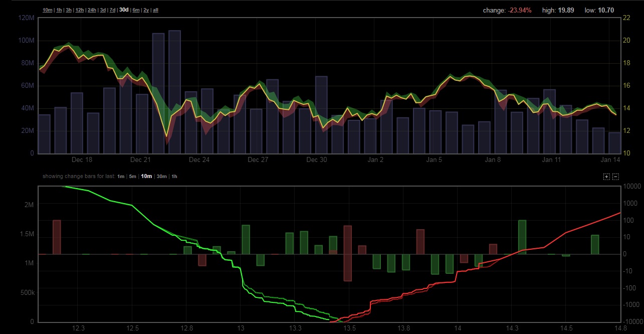
Task: Select the 1h price chart range
Action: tap(59, 10)
